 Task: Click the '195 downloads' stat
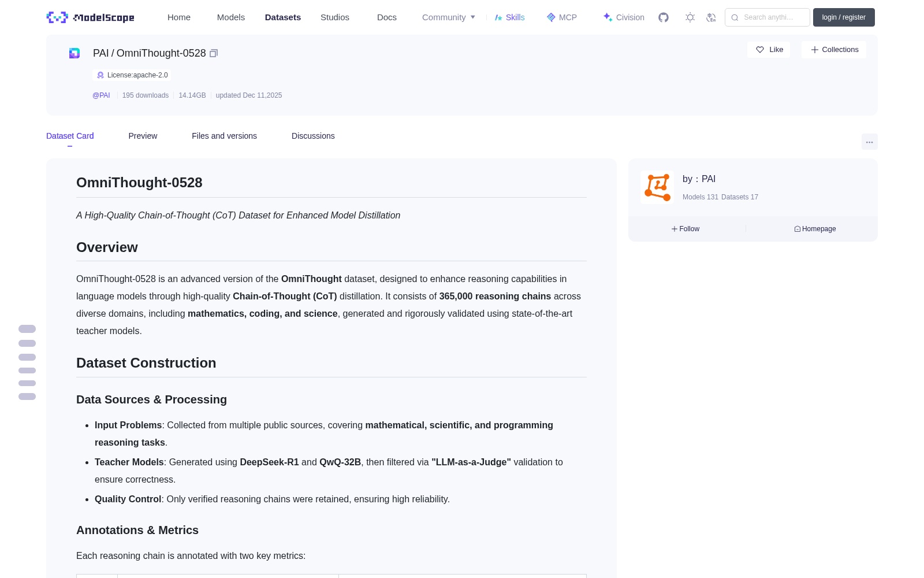(x=146, y=95)
